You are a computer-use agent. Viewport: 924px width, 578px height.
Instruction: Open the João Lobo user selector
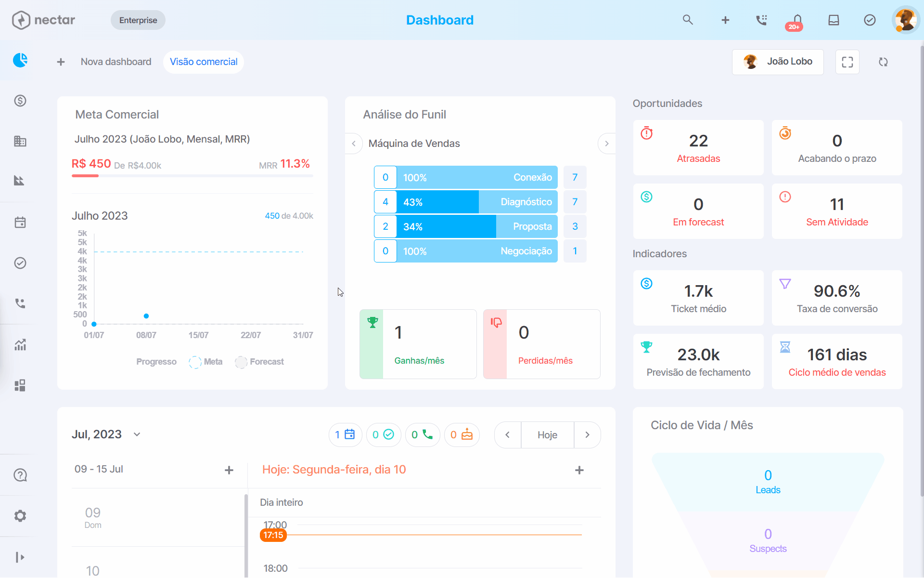[778, 62]
